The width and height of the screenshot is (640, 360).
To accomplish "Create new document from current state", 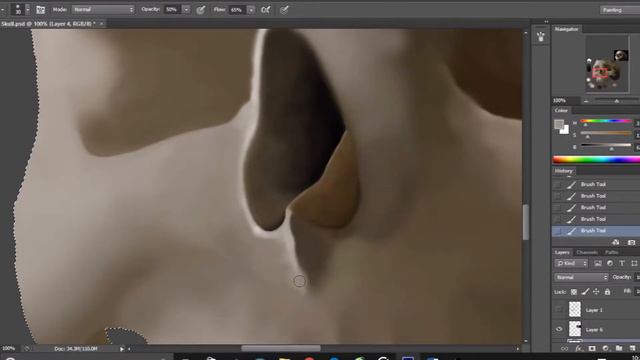I will 616,242.
